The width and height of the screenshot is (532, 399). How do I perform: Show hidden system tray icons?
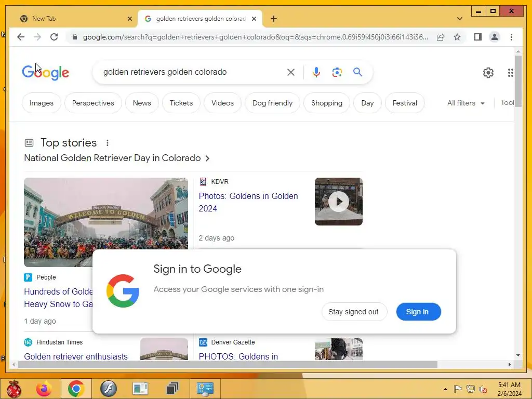[445, 389]
